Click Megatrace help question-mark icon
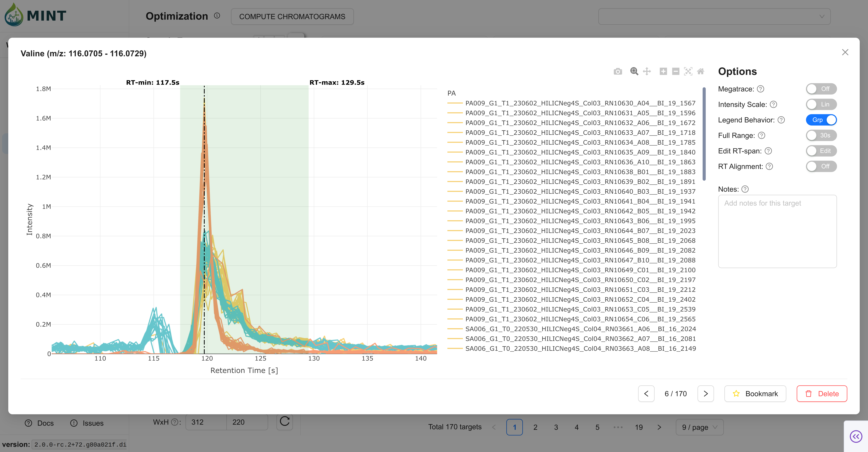 click(761, 89)
